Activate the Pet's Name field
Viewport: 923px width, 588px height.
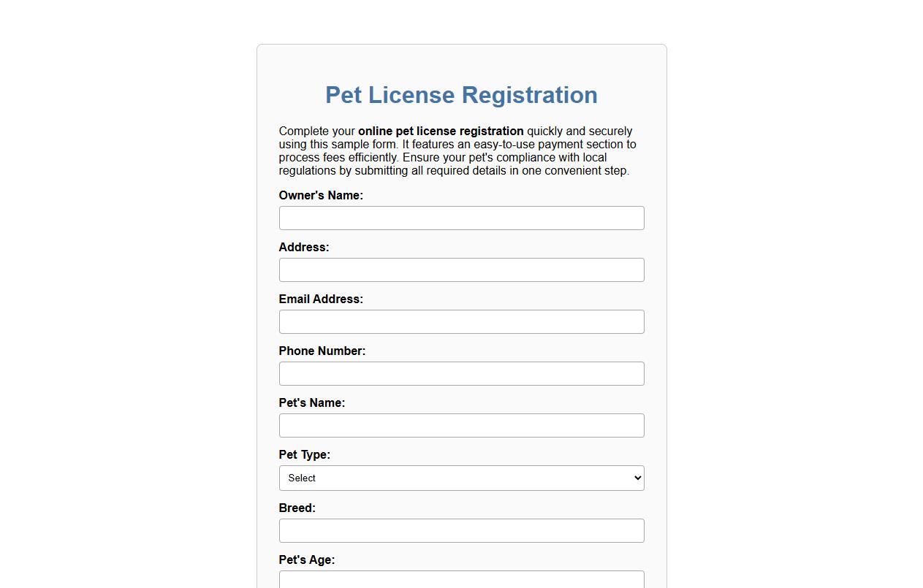click(461, 425)
